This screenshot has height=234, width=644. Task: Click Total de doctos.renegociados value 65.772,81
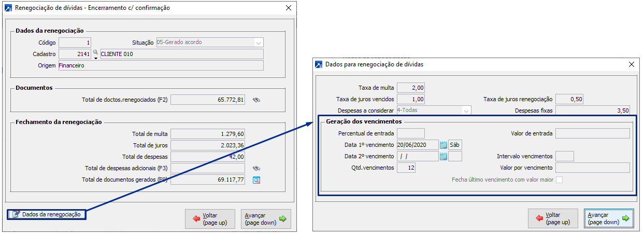pos(208,100)
